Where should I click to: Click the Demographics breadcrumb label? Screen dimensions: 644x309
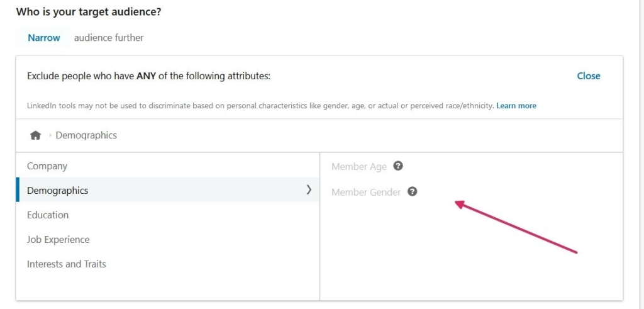pos(86,135)
